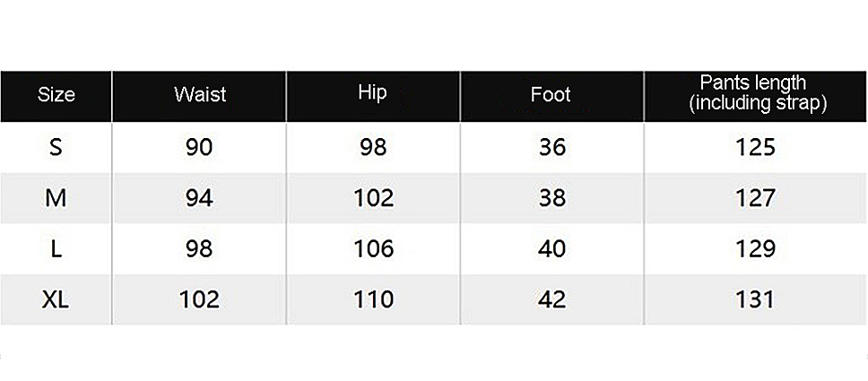Click the Waist column header

pyautogui.click(x=199, y=95)
